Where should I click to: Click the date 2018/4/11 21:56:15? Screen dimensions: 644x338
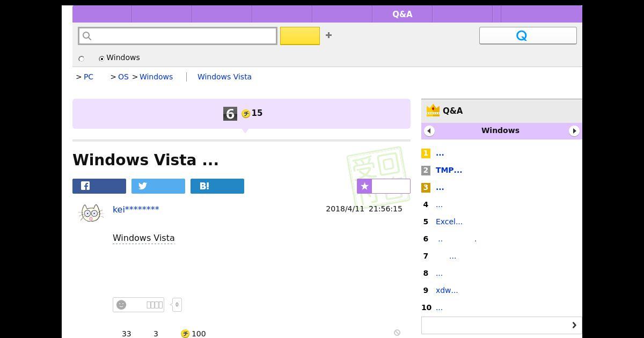click(x=364, y=209)
